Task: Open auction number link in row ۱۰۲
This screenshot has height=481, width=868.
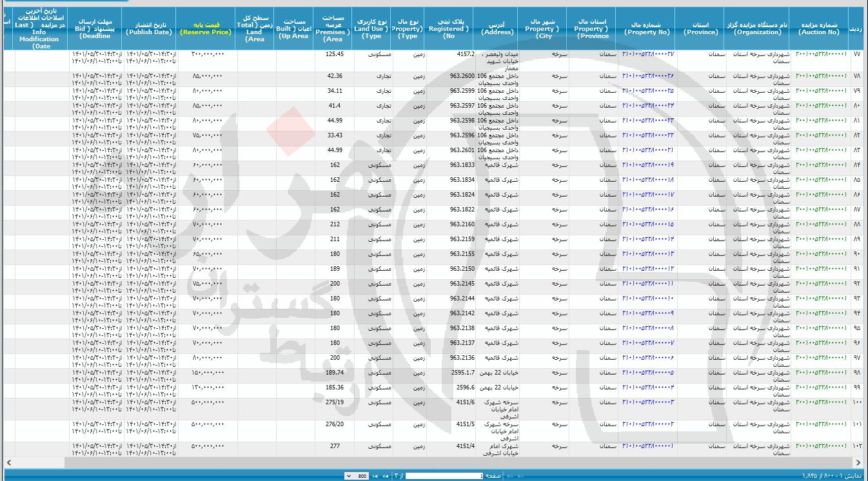Action: pos(821,446)
